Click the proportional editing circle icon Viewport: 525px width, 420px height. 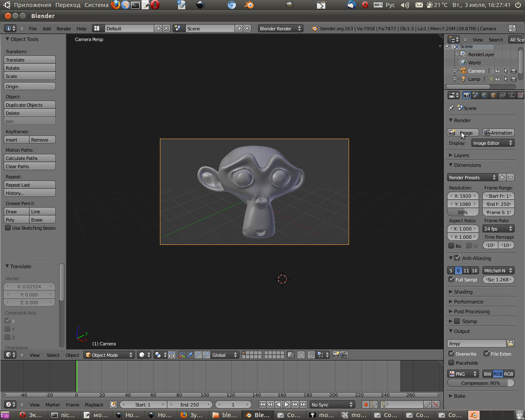point(301,355)
